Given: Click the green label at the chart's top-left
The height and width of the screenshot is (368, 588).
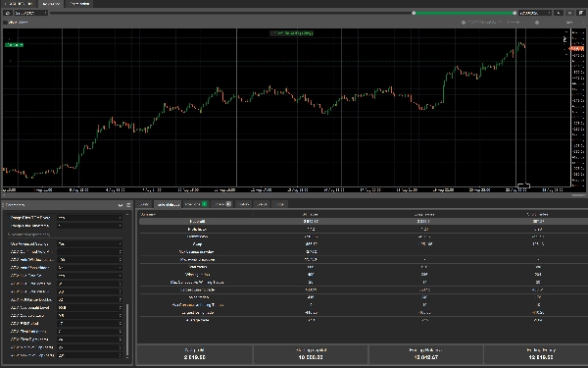Looking at the screenshot, I should pos(15,45).
